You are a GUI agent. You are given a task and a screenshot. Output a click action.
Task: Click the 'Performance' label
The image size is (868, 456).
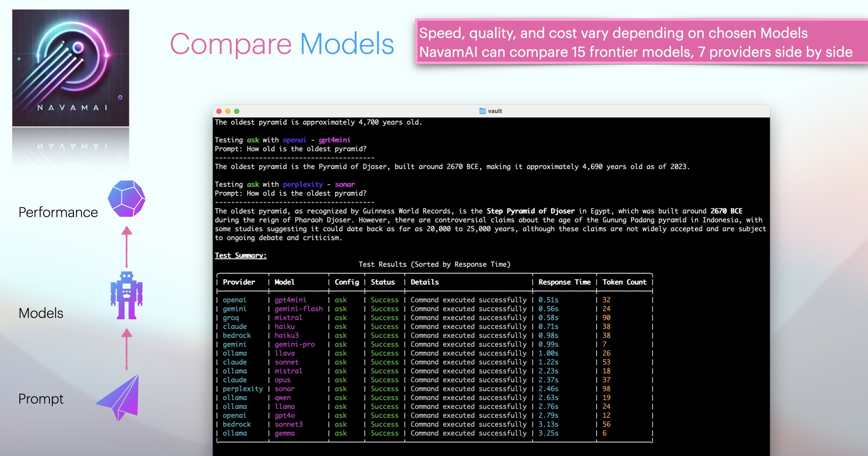[58, 212]
